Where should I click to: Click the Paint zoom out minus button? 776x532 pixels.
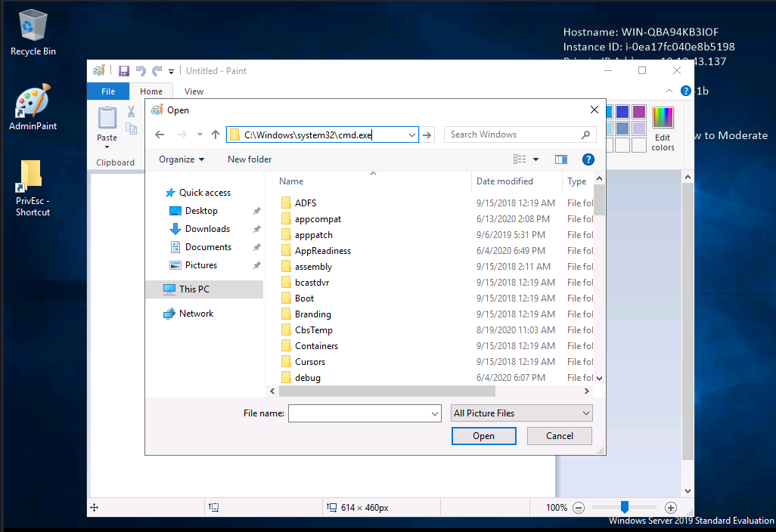[579, 508]
